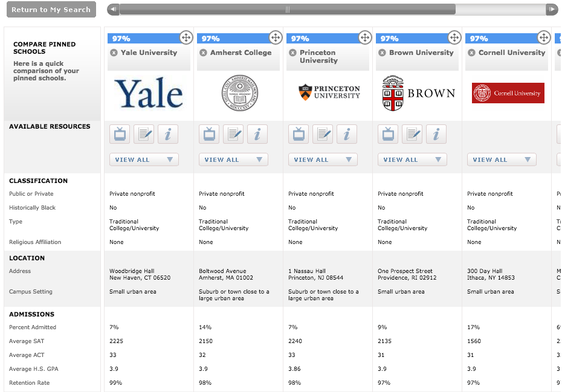The height and width of the screenshot is (392, 562).
Task: Open the info icon under Brown University
Action: click(x=436, y=133)
